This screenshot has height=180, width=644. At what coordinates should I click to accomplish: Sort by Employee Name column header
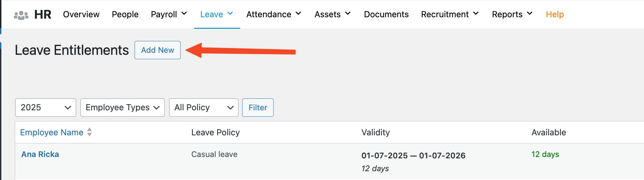(x=52, y=132)
